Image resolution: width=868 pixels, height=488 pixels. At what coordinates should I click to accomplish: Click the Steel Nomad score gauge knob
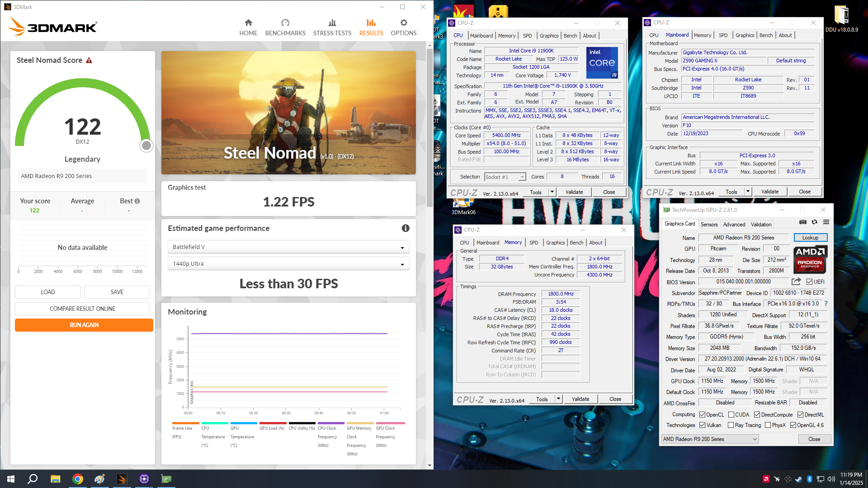(x=146, y=145)
